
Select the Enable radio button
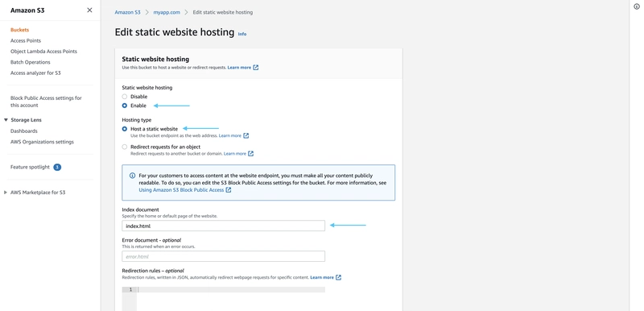click(125, 106)
